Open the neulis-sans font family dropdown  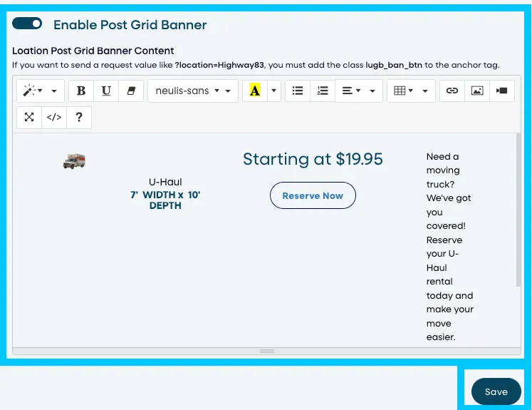(x=193, y=91)
